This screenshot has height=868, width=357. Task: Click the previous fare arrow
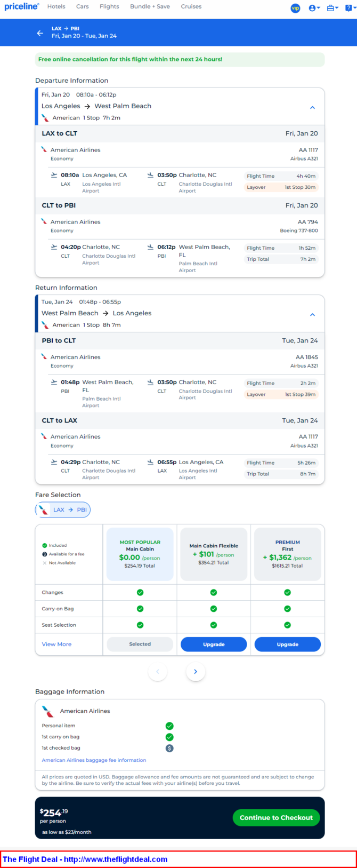(158, 672)
